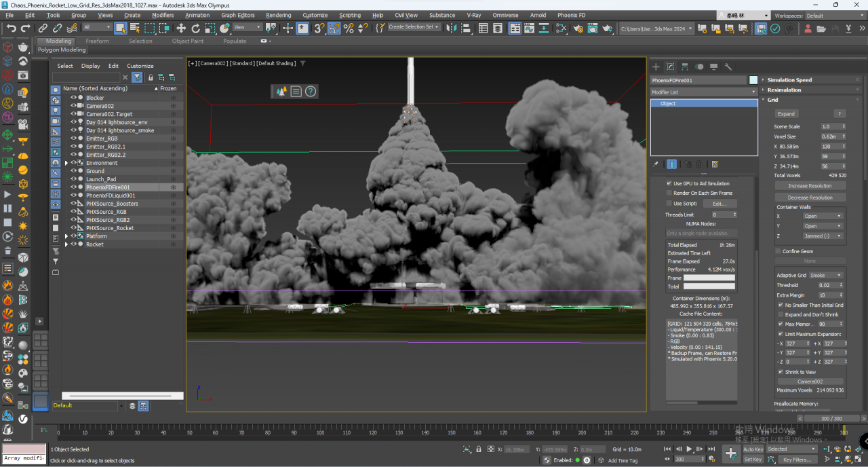Expand the Platform tree node
Image resolution: width=868 pixels, height=467 pixels.
tap(66, 236)
